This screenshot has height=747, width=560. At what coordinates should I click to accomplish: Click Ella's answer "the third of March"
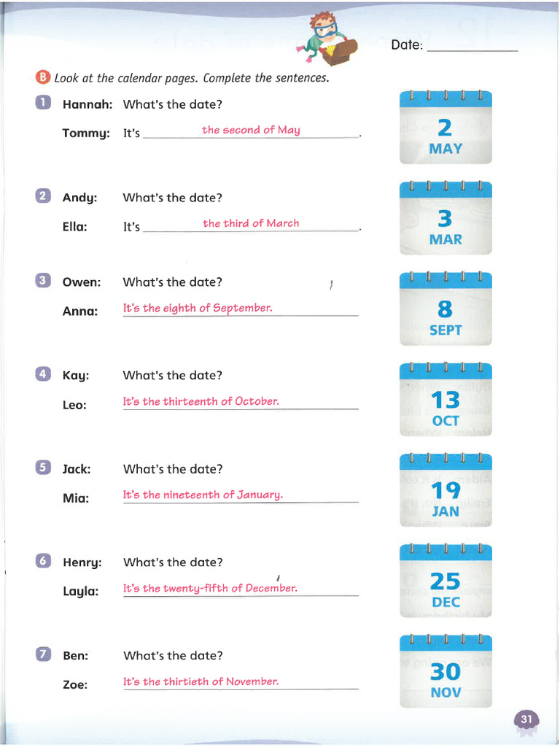coord(251,223)
